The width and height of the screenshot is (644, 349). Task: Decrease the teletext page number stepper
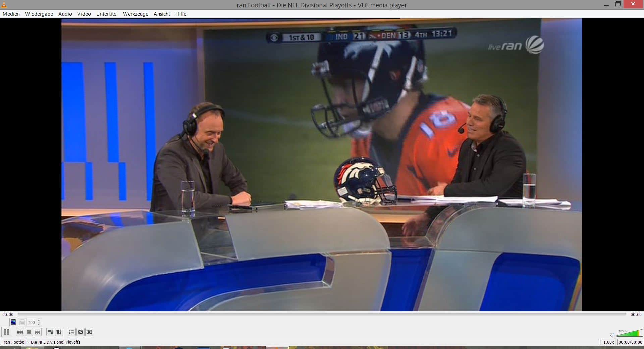click(39, 324)
